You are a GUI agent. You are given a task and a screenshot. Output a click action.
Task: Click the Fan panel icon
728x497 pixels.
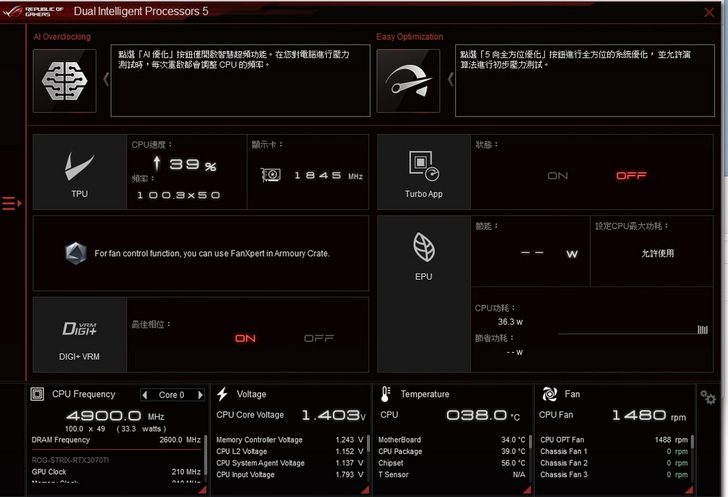click(x=549, y=394)
